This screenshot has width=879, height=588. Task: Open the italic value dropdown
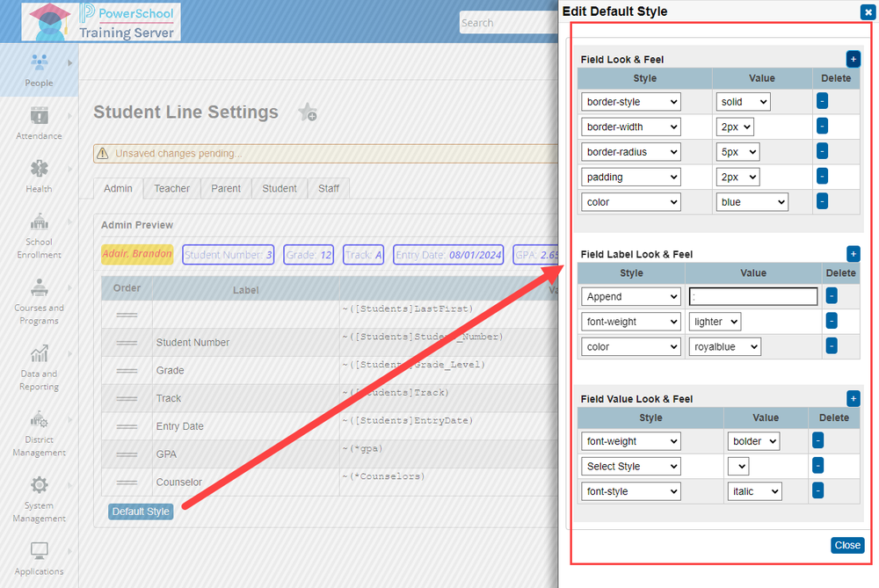(754, 491)
